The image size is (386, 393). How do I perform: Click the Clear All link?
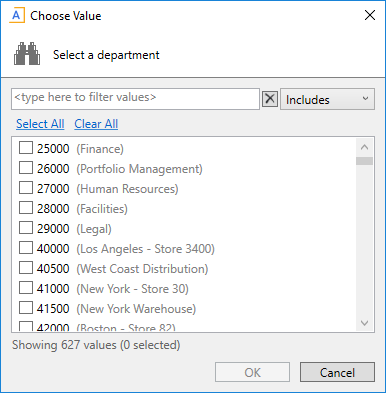[x=96, y=124]
